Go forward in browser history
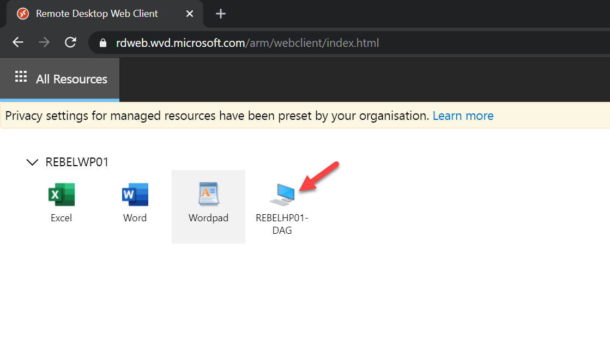This screenshot has height=364, width=610. coord(44,43)
